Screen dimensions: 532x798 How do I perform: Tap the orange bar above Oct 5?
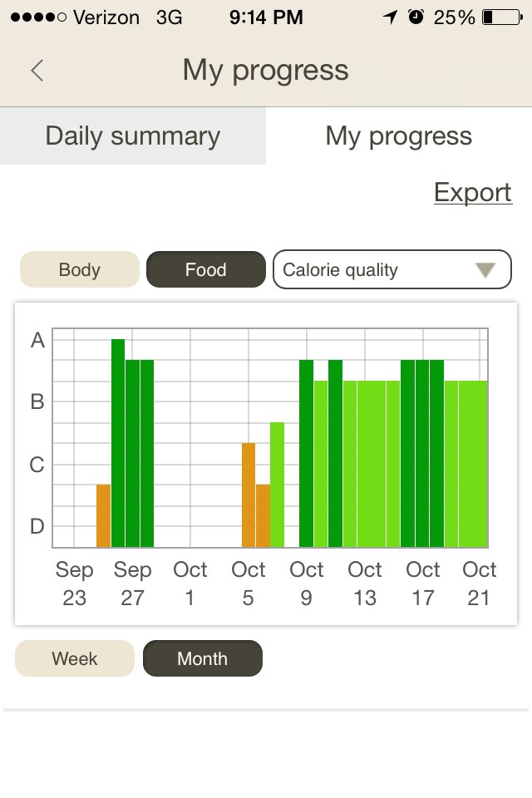point(247,495)
